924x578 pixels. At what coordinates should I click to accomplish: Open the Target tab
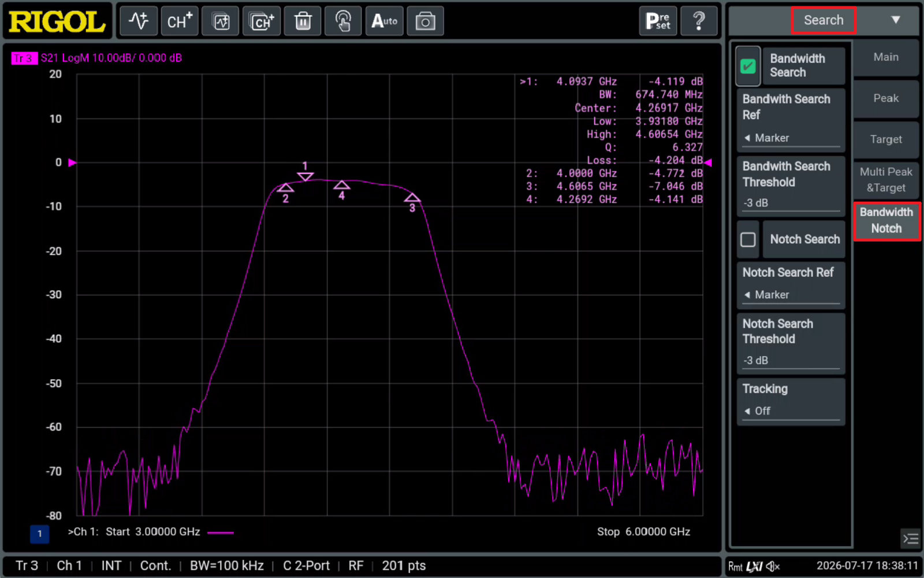[x=886, y=139]
